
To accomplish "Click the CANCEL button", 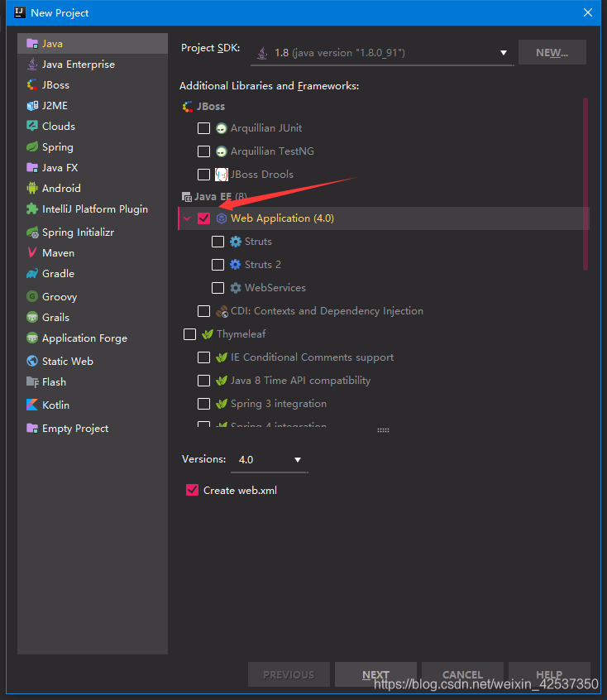I will pyautogui.click(x=462, y=674).
